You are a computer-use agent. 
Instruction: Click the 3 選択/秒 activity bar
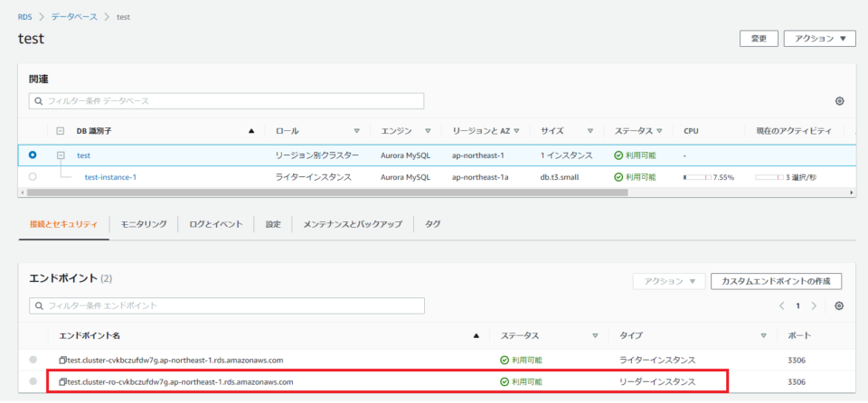pyautogui.click(x=769, y=178)
